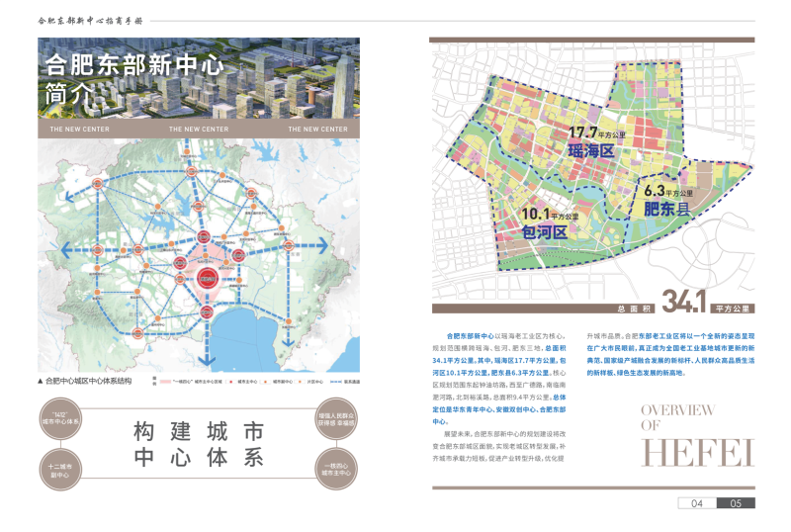This screenshot has height=532, width=791.
Task: Select the 瑶海区 district label
Action: click(591, 151)
